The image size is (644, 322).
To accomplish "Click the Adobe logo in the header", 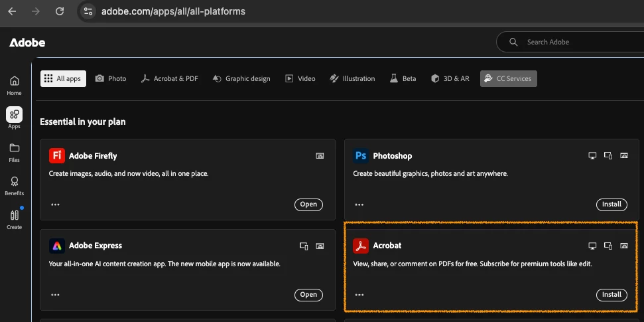I will (x=27, y=42).
